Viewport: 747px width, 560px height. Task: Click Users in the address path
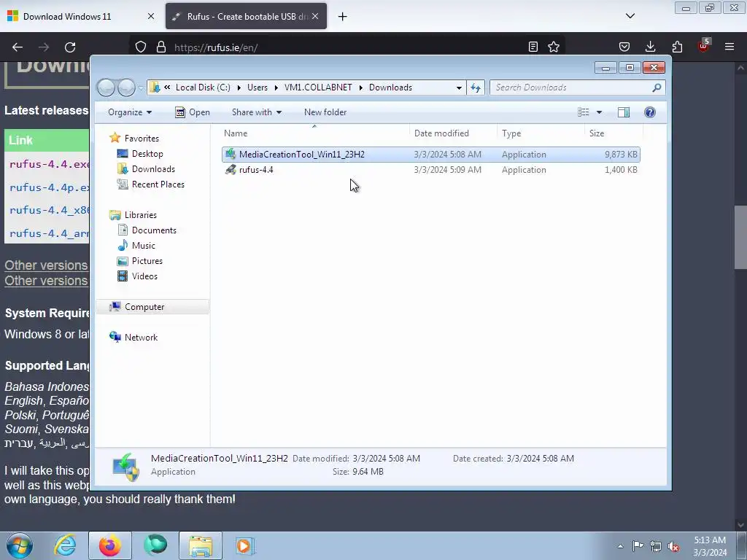258,87
